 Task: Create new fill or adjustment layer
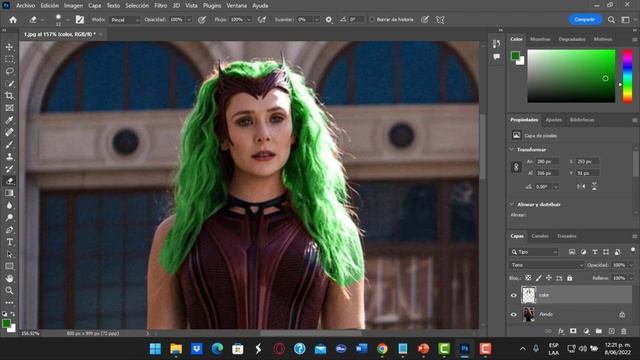[586, 331]
